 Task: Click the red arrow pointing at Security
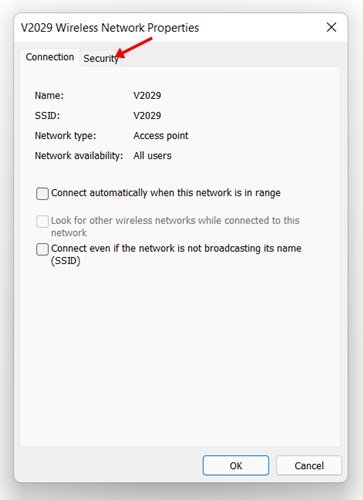[x=133, y=48]
